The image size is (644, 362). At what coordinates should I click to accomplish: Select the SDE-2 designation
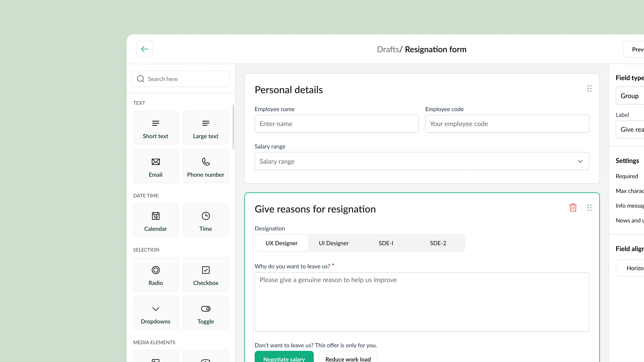438,243
